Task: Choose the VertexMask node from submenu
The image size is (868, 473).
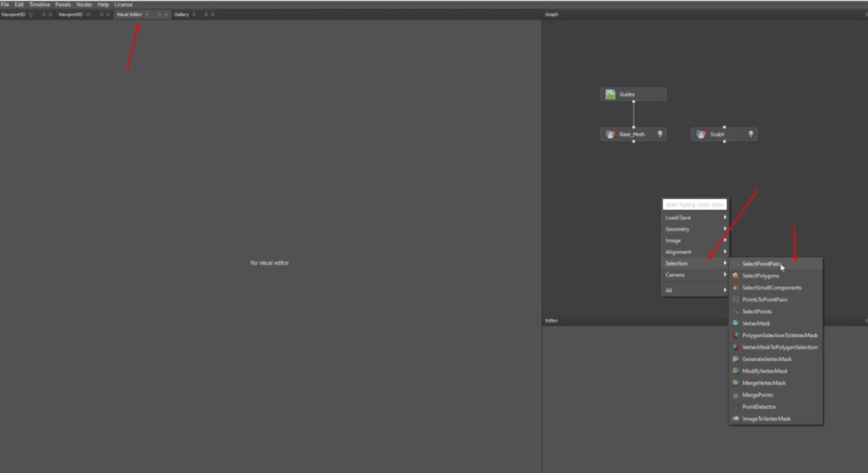Action: pyautogui.click(x=756, y=323)
